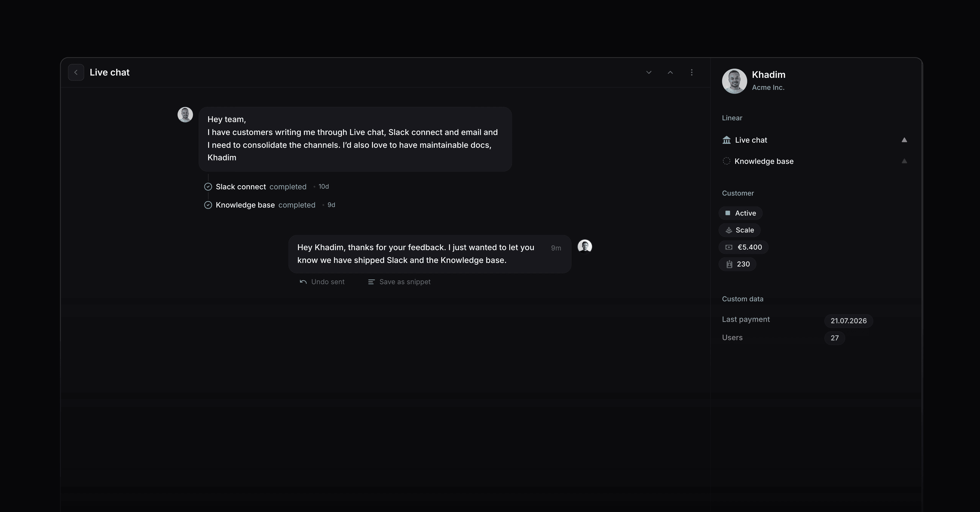Screen dimensions: 980x512
Task: Toggle the Slack connect completed check circle
Action: (x=208, y=187)
